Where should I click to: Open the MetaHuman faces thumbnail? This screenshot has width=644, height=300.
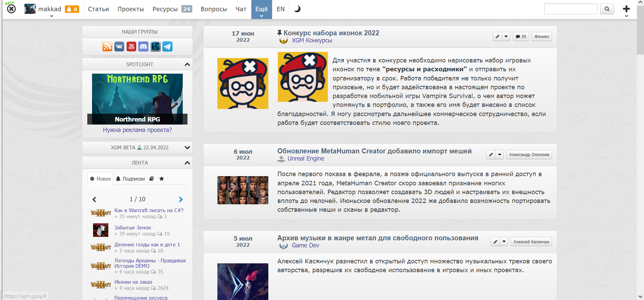[243, 190]
